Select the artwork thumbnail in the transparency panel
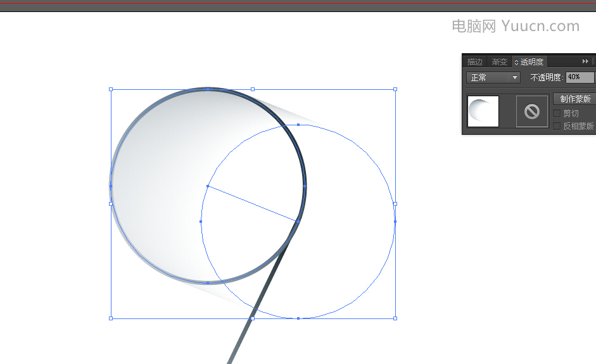 pos(483,111)
